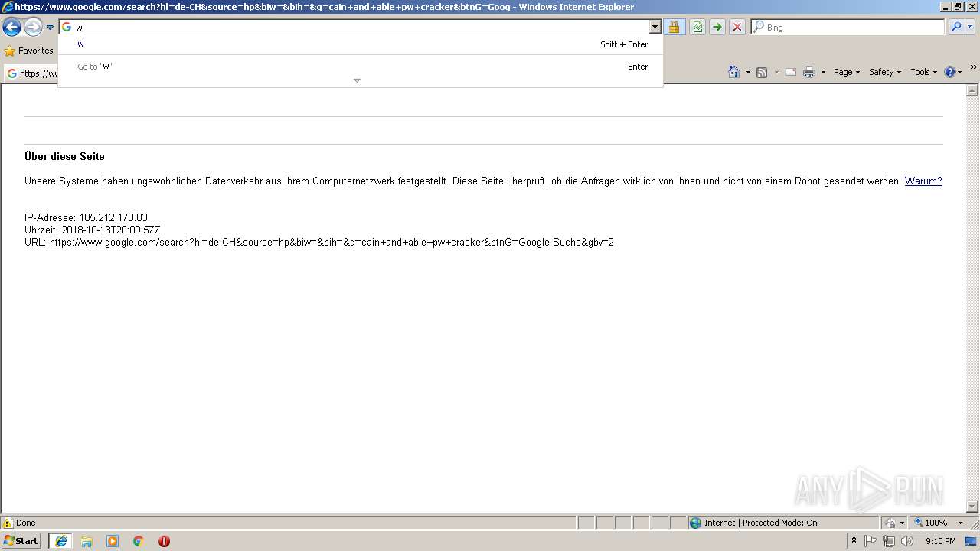This screenshot has height=551, width=980.
Task: Open the Windows Start menu
Action: point(21,541)
